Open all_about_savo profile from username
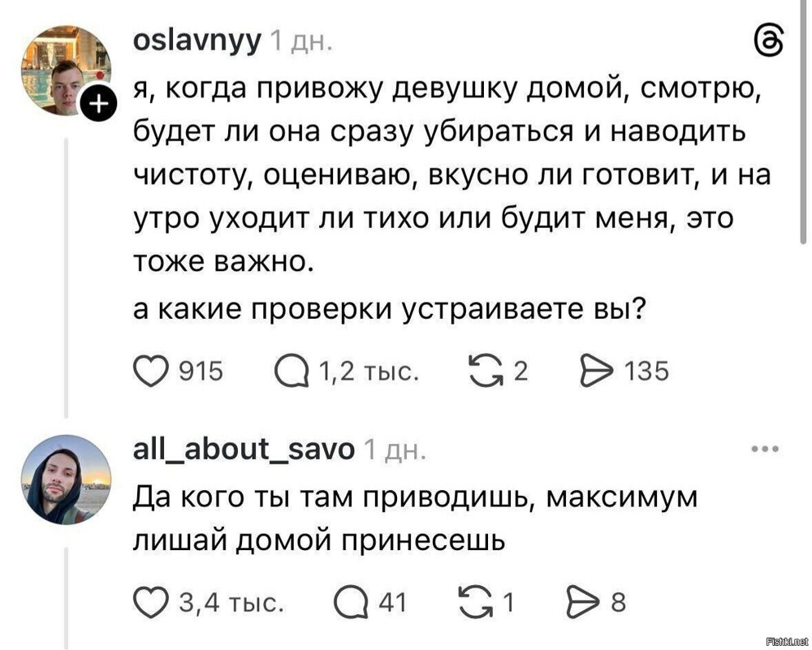812x650 pixels. (x=244, y=449)
